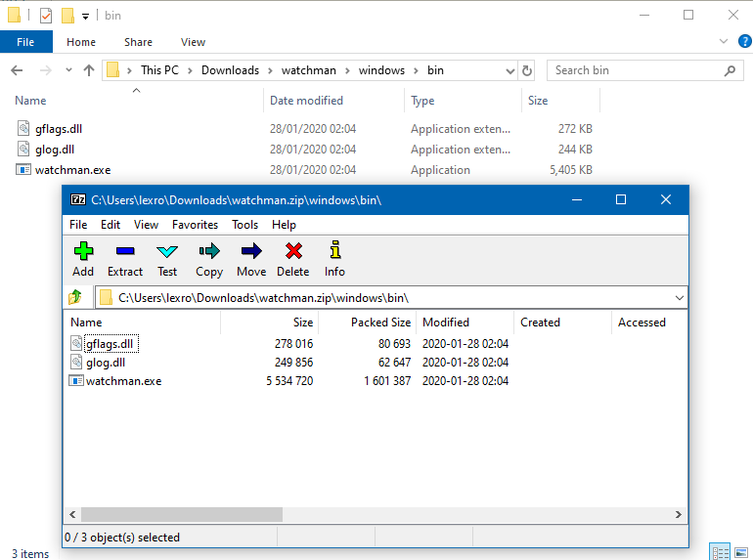The height and width of the screenshot is (560, 753).
Task: Open the 7-Zip File menu
Action: 78,225
